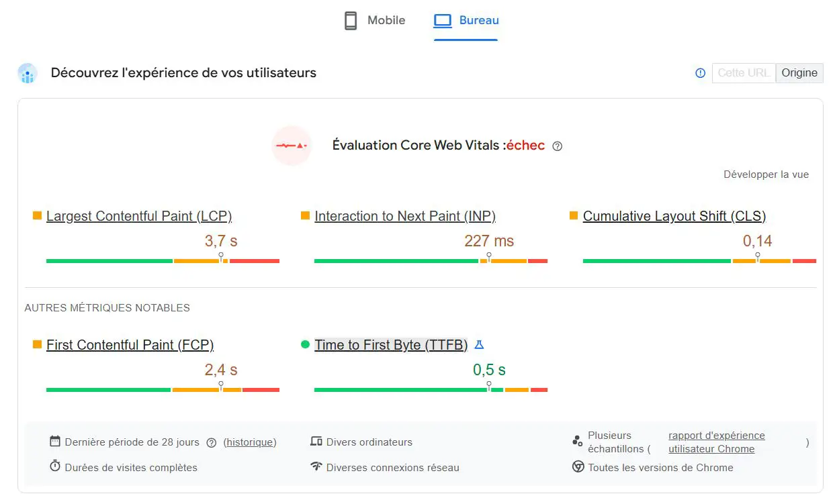The height and width of the screenshot is (504, 835).
Task: Click the help icon after 28 jours
Action: 212,443
